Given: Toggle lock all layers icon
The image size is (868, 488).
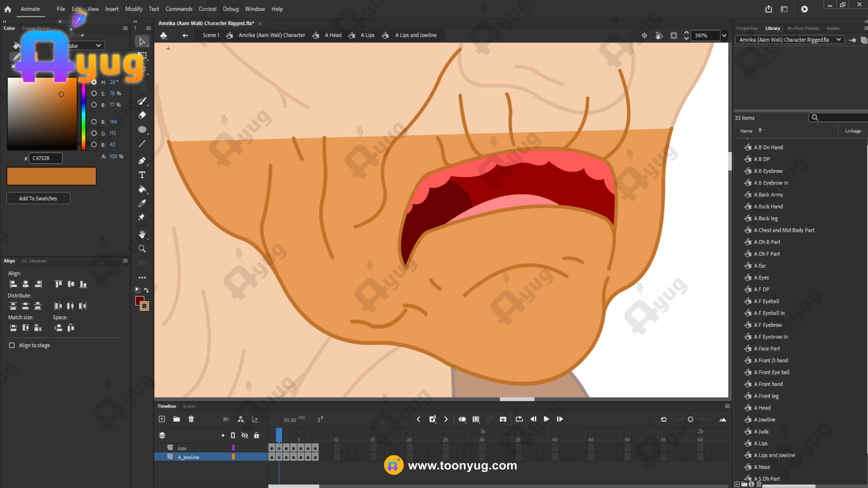Looking at the screenshot, I should tap(256, 436).
